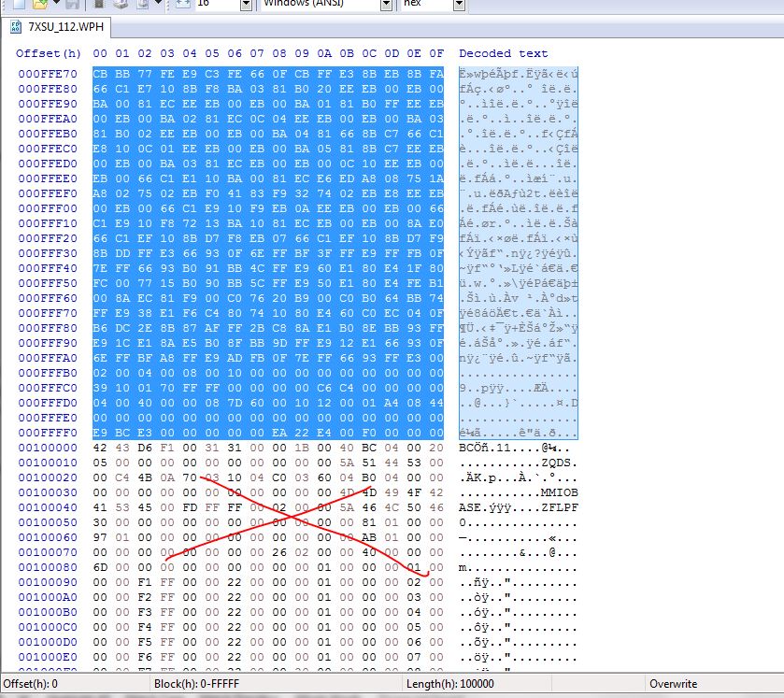Viewport: 784px width, 698px height.
Task: Click column header 08
Action: click(279, 53)
